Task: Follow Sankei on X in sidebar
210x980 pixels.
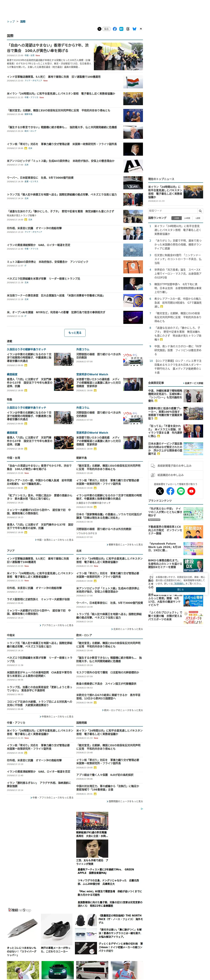Action: point(160,491)
